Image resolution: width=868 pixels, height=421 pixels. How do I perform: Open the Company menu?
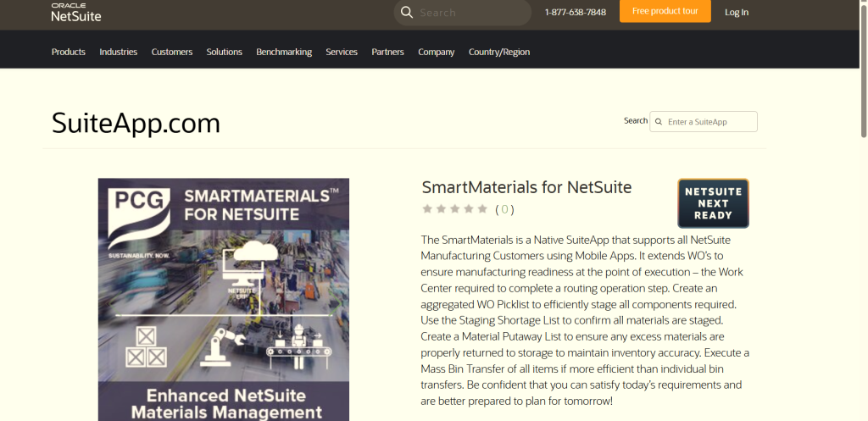coord(437,52)
